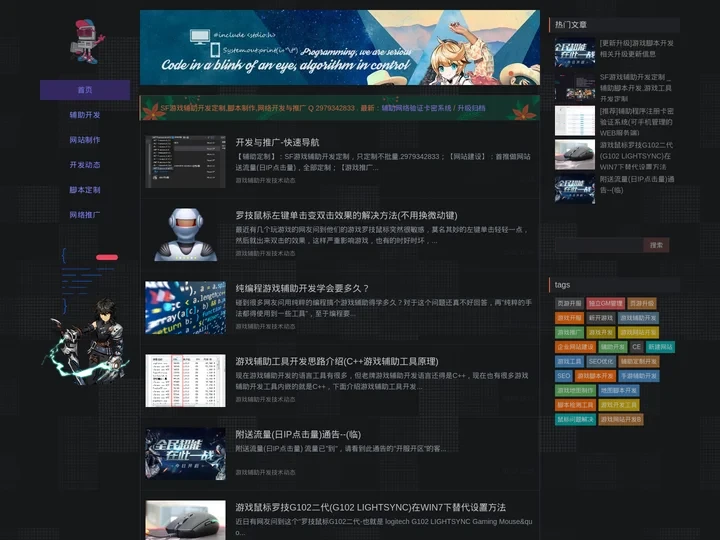
Task: Click the robot thumbnail of 罗技鼠标 article
Action: [x=186, y=235]
